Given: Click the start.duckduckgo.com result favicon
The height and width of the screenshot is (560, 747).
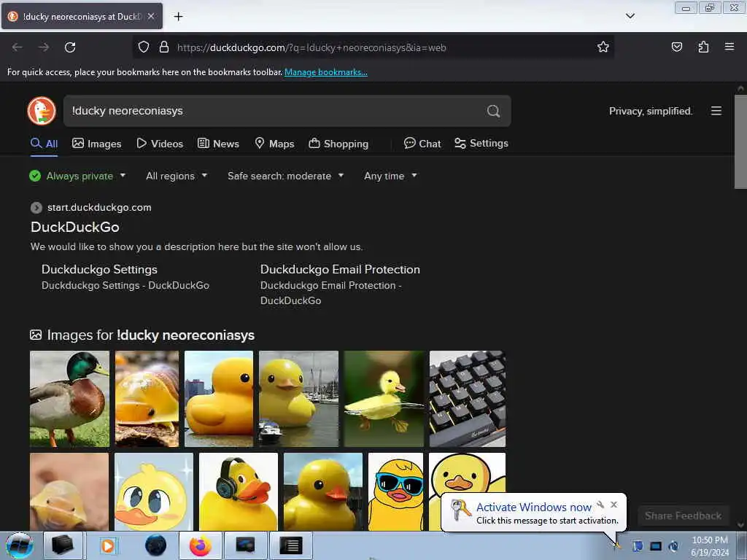Looking at the screenshot, I should pos(36,208).
